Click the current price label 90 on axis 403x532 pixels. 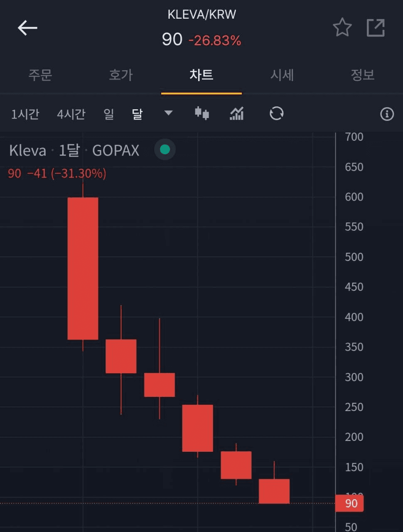350,503
